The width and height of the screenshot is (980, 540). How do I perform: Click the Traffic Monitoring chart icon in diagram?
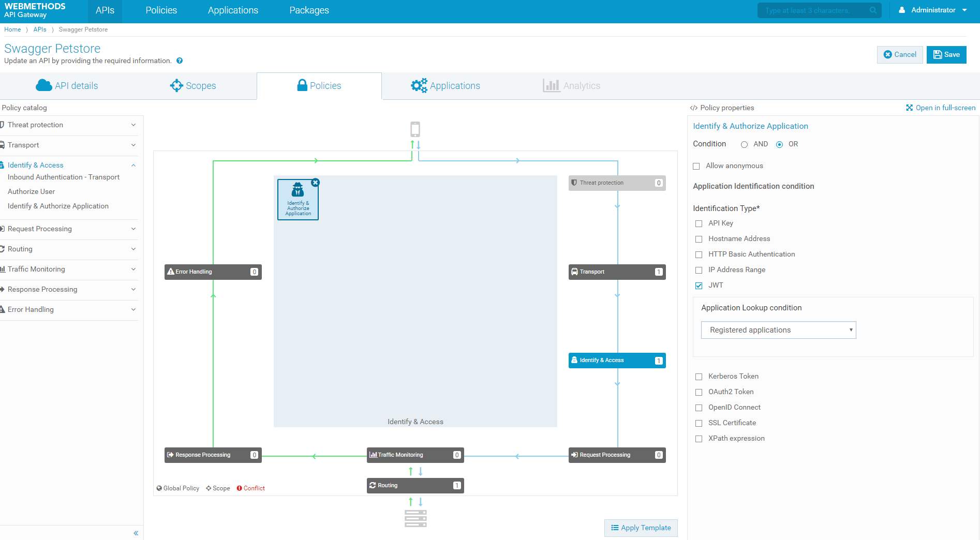click(x=373, y=455)
